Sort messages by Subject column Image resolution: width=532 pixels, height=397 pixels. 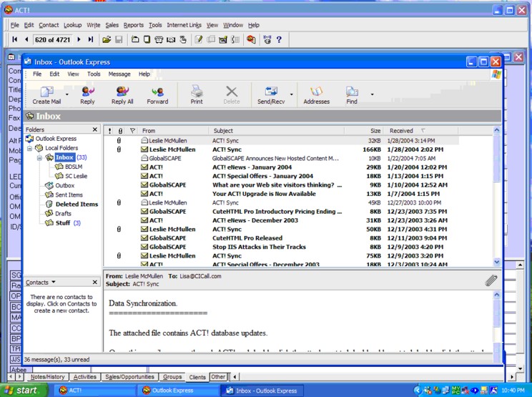(x=277, y=131)
